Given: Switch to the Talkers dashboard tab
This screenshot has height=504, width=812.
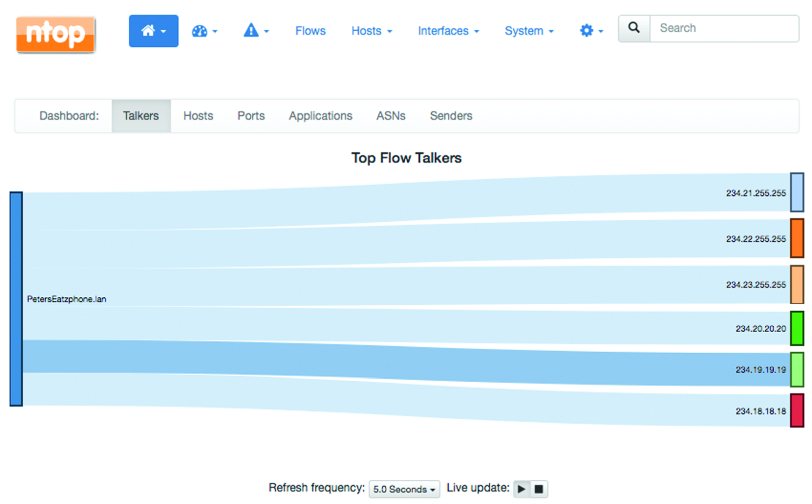Looking at the screenshot, I should click(141, 116).
